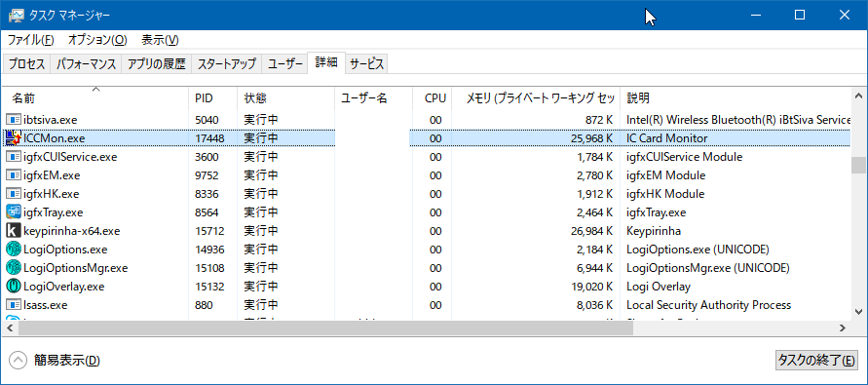This screenshot has height=385, width=868.
Task: Switch to the ユーザー tab
Action: (x=285, y=63)
